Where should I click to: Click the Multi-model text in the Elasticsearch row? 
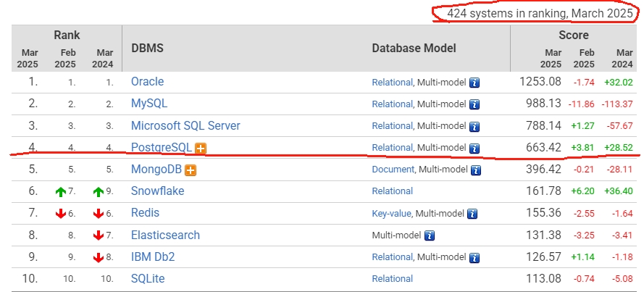[396, 235]
